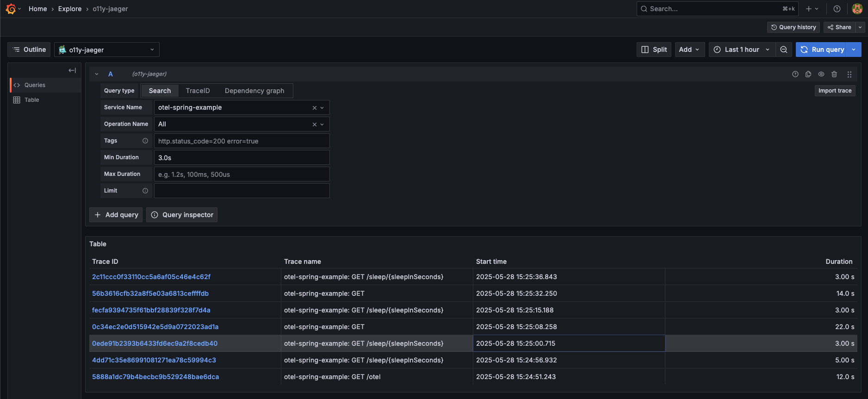Switch to TraceID query type
Screen dimensions: 868x399
coord(198,91)
